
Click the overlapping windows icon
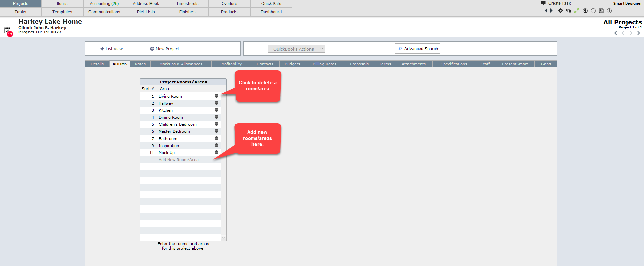click(x=569, y=11)
